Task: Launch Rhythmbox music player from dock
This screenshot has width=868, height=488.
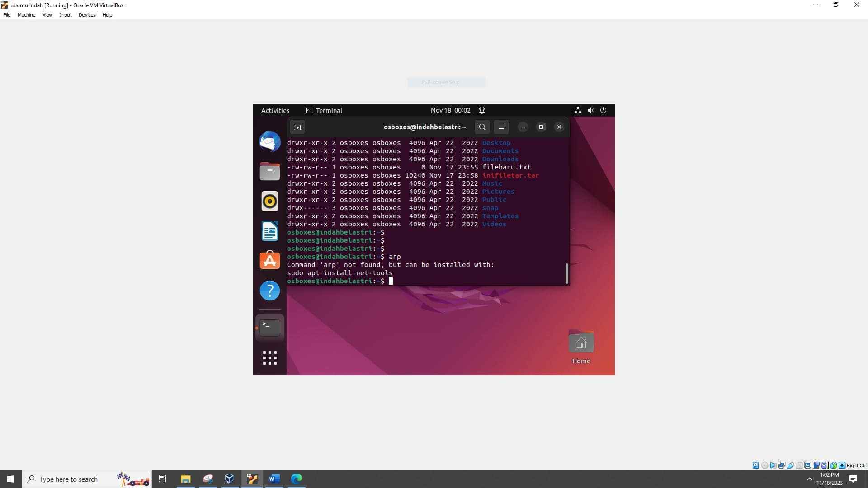Action: tap(270, 201)
